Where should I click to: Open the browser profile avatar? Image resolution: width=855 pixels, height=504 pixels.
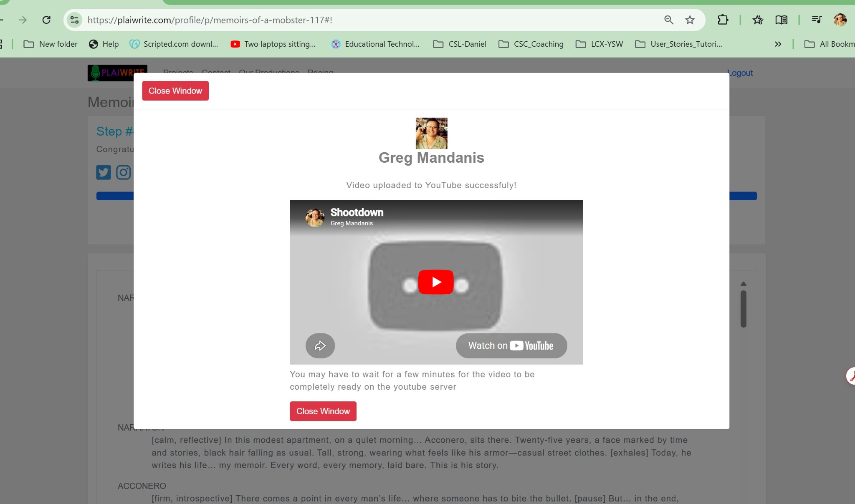point(840,20)
